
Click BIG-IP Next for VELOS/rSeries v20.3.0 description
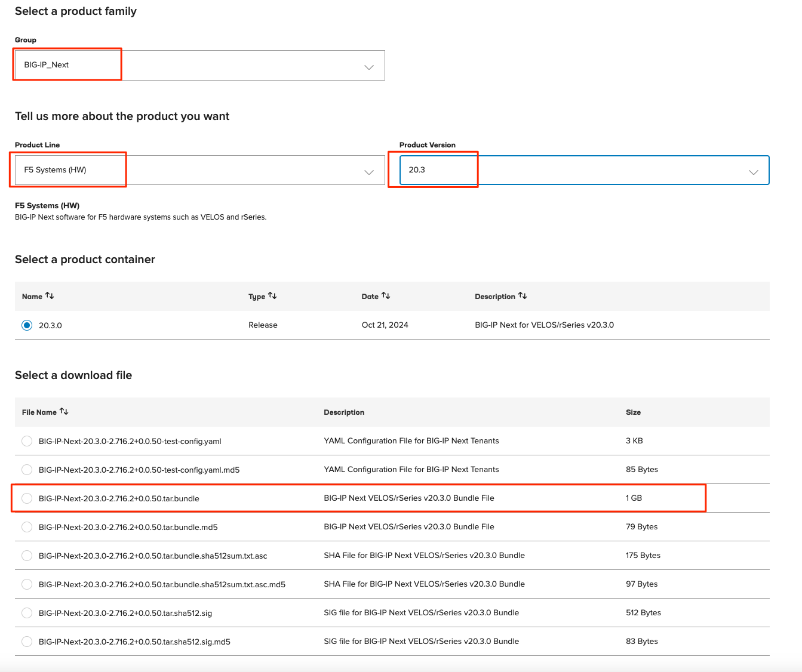[544, 325]
